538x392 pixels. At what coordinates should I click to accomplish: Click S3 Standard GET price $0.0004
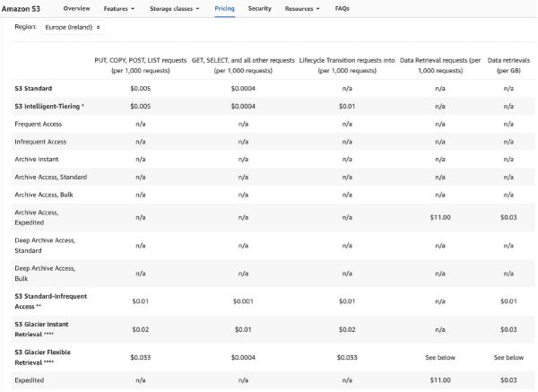(243, 89)
